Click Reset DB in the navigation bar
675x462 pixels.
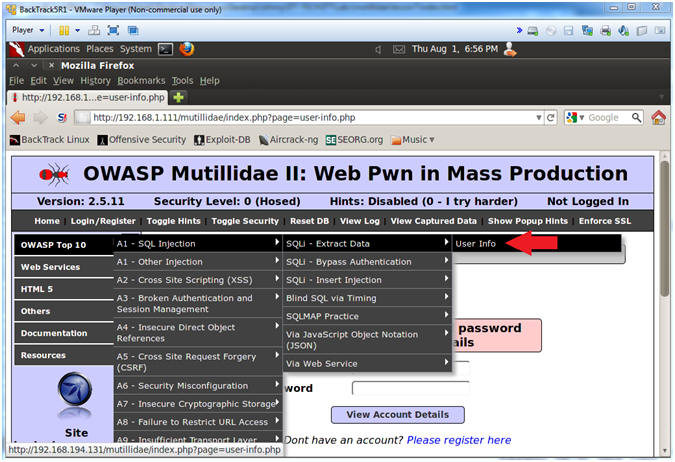point(309,221)
